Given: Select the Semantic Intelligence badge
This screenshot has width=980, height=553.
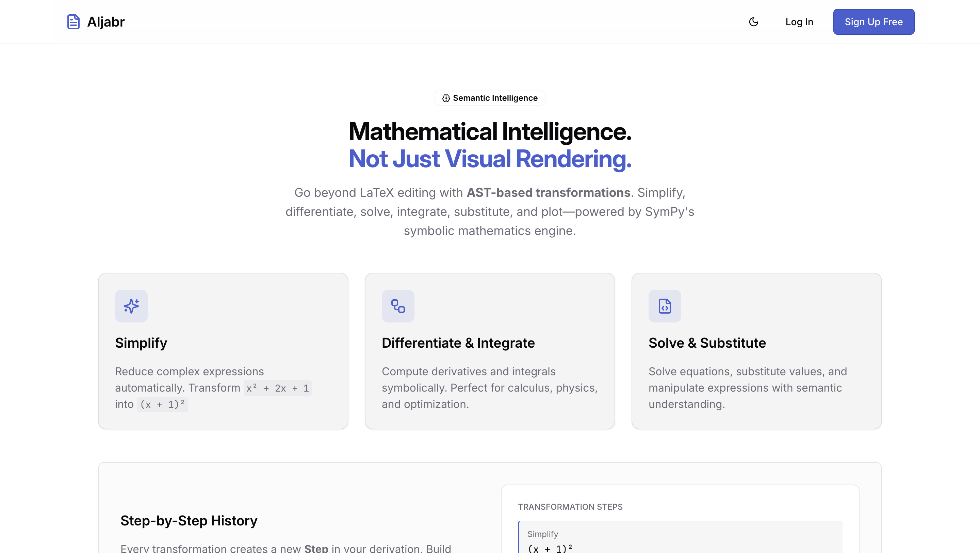Looking at the screenshot, I should coord(490,98).
